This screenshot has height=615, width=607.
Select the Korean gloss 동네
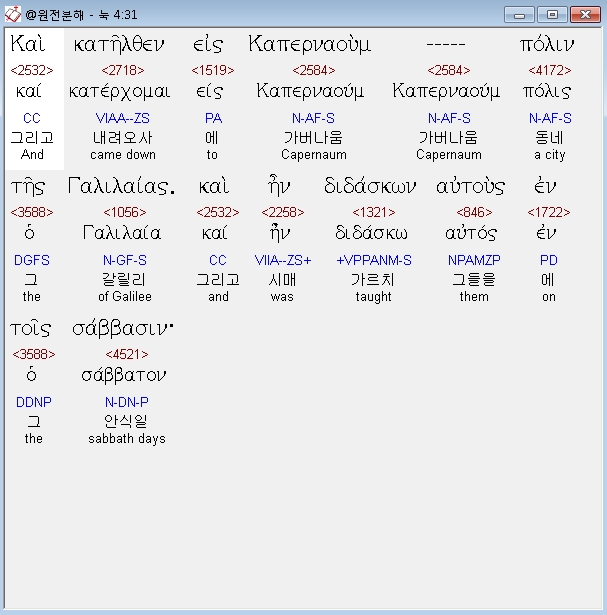point(549,138)
